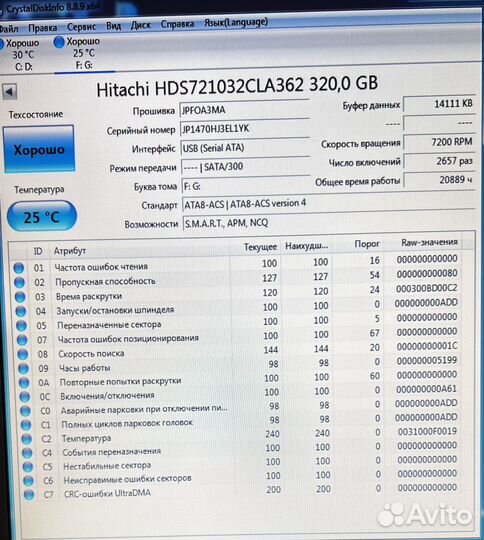The image size is (484, 540).
Task: Click the Режим передачи field SATA/300
Action: click(x=245, y=167)
